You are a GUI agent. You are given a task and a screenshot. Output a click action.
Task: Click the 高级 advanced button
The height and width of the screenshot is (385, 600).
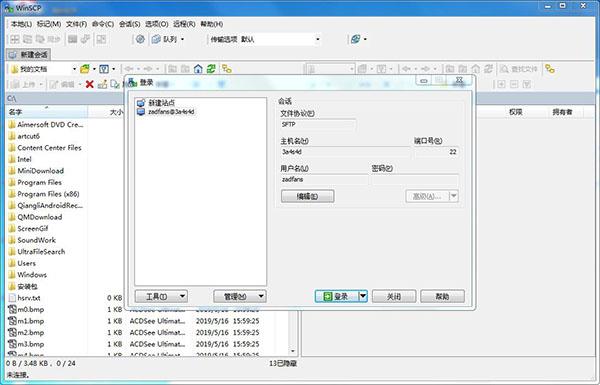click(x=427, y=196)
